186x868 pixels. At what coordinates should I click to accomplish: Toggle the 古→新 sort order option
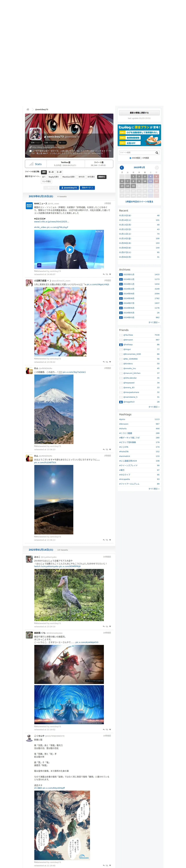59,172
